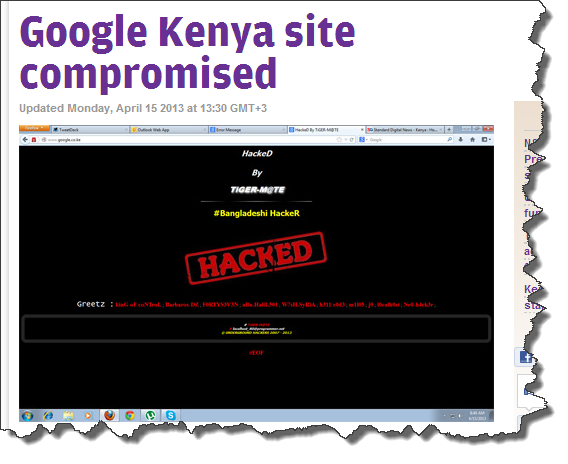Open Google Chrome from the taskbar

pyautogui.click(x=130, y=415)
